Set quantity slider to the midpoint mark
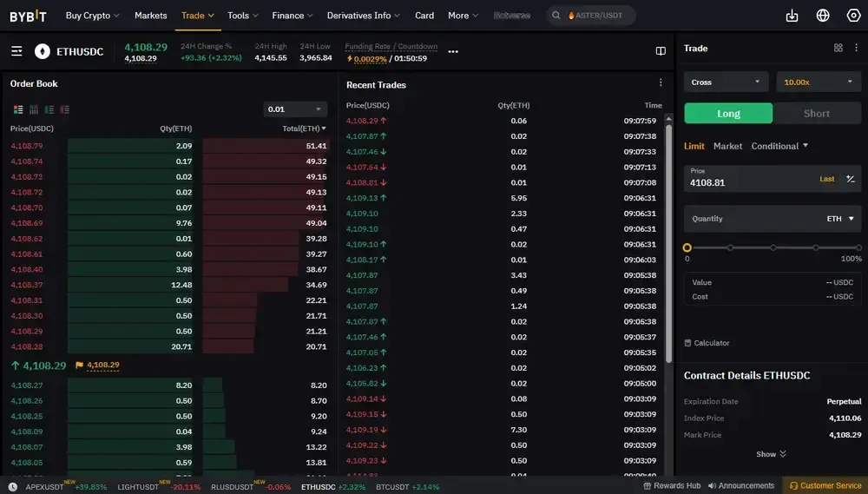The height and width of the screenshot is (494, 868). (x=773, y=247)
